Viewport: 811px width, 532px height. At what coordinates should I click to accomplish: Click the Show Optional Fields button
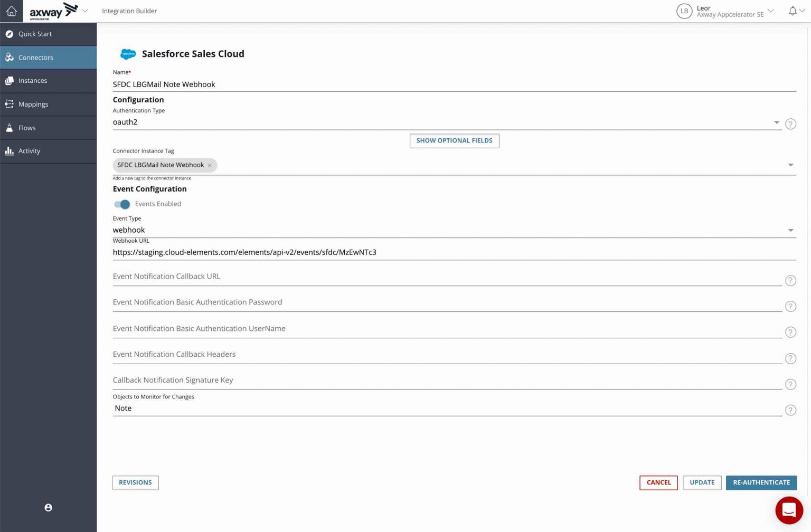(454, 141)
